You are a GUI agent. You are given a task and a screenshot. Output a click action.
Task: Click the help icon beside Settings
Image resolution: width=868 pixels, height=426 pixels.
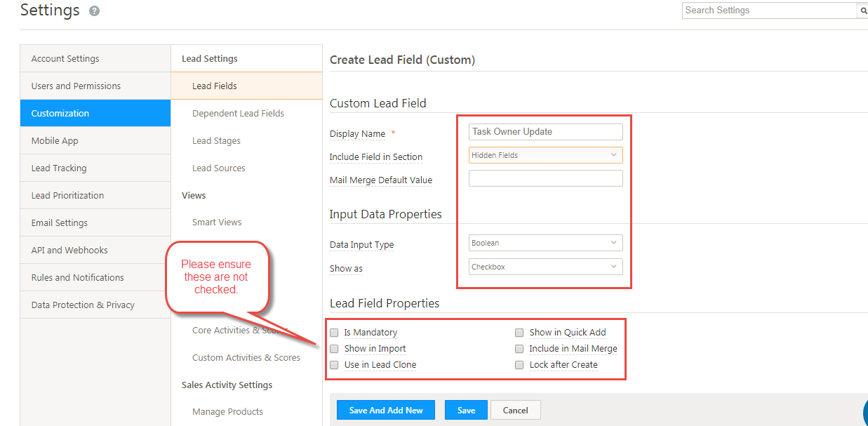pos(95,11)
